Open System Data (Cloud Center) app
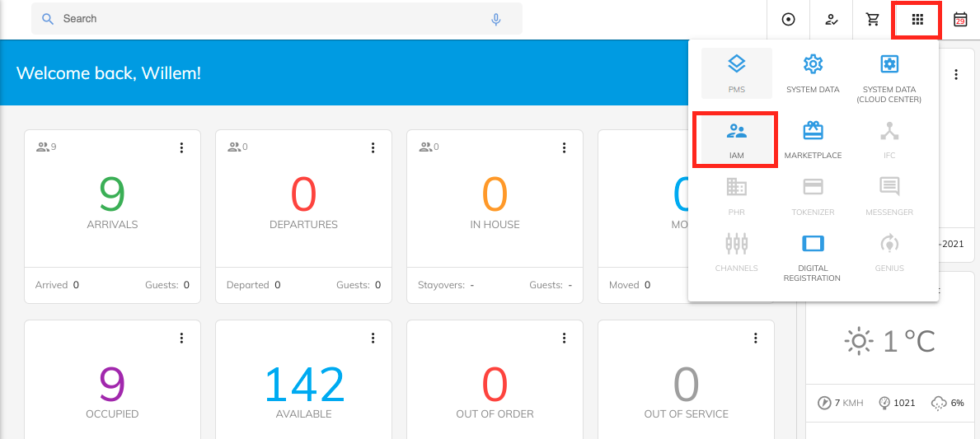The image size is (980, 439). coord(889,77)
